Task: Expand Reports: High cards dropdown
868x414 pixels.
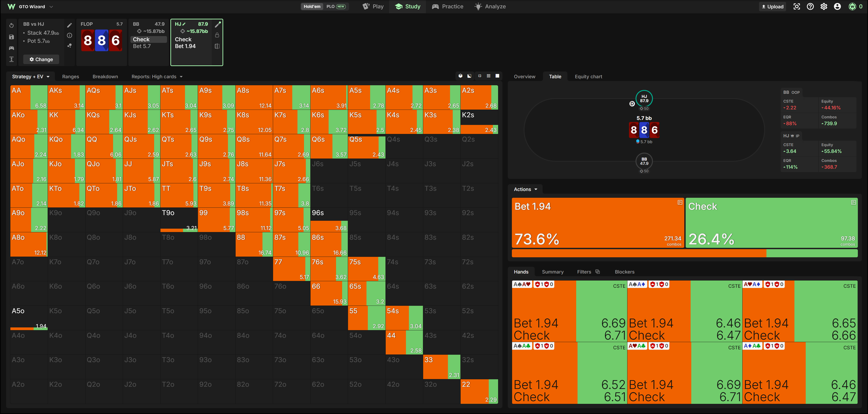Action: [157, 77]
